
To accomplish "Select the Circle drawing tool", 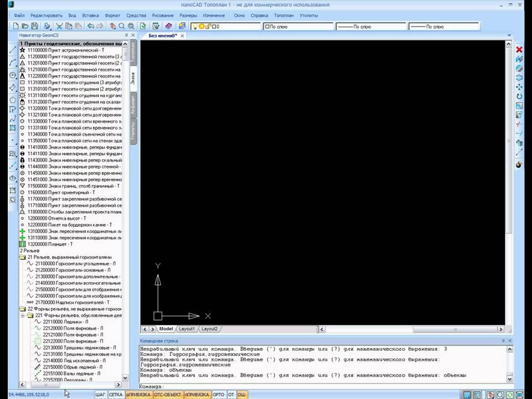I will [x=13, y=75].
